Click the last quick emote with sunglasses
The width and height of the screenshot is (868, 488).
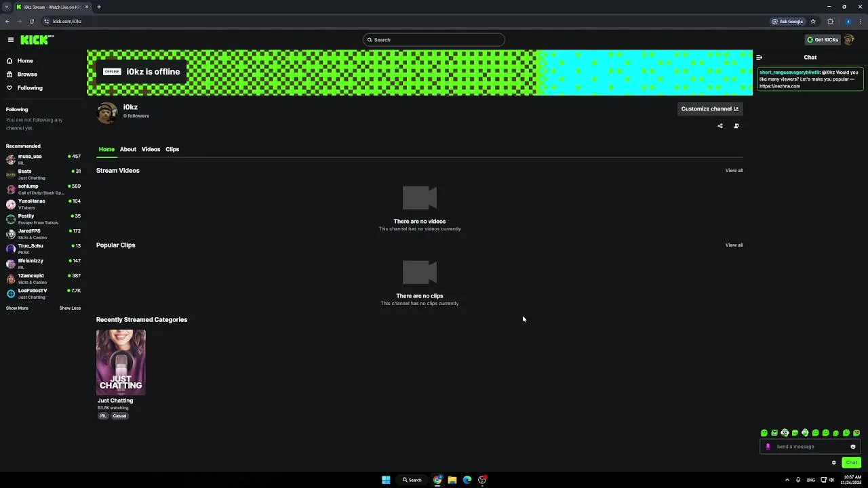(856, 433)
